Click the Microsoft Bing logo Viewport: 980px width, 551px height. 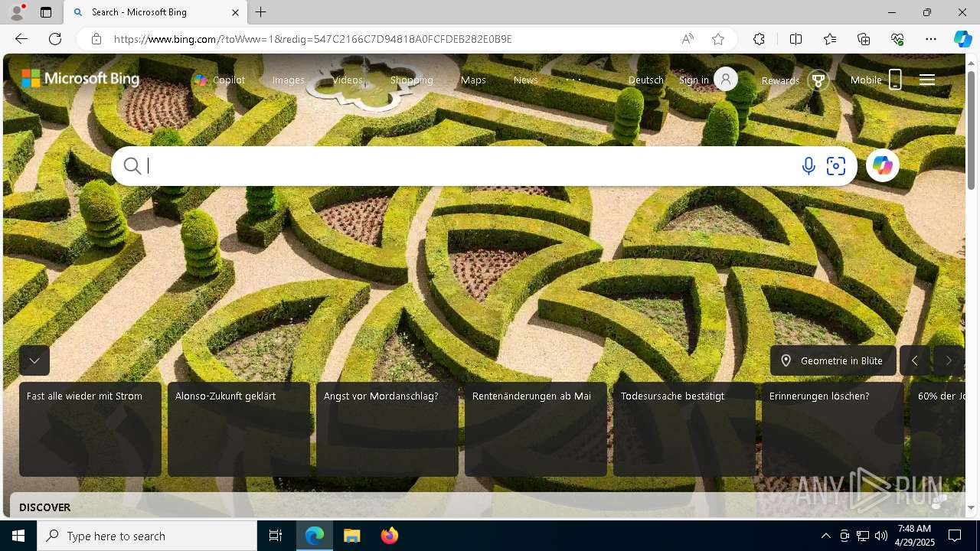pyautogui.click(x=80, y=79)
